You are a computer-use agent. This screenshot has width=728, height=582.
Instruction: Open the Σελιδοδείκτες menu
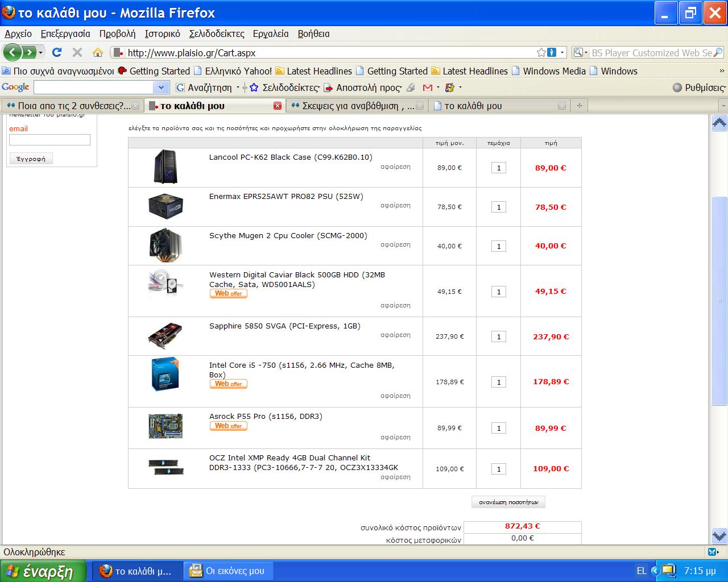coord(217,34)
